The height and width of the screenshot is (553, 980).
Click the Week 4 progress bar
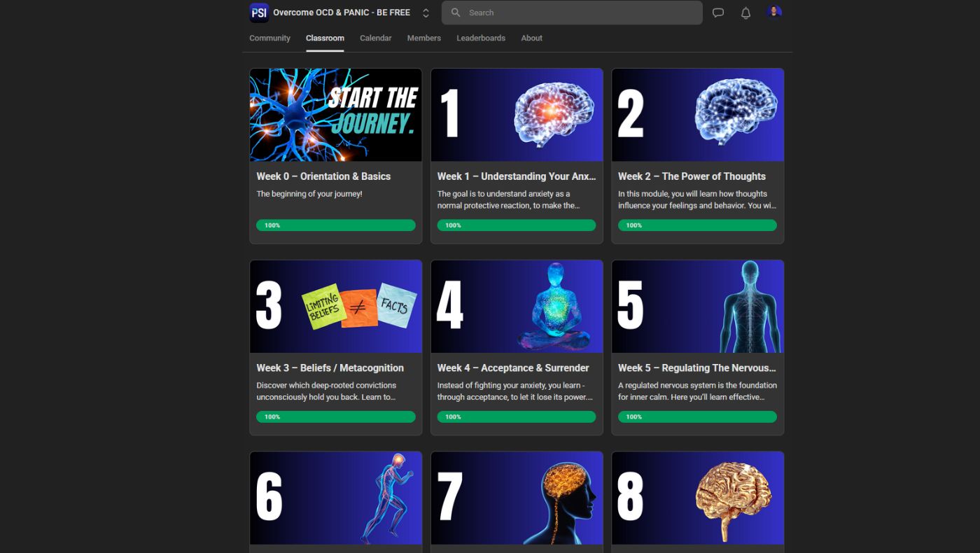click(517, 417)
